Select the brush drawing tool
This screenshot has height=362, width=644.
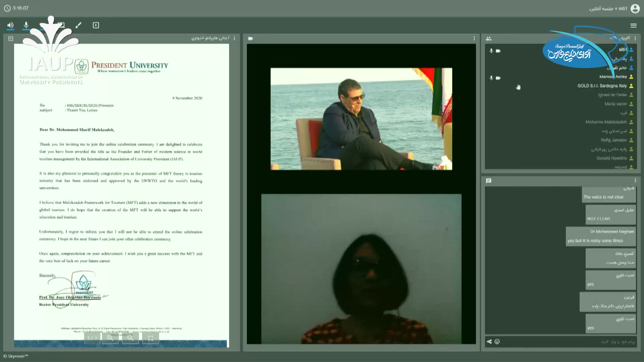tap(78, 25)
